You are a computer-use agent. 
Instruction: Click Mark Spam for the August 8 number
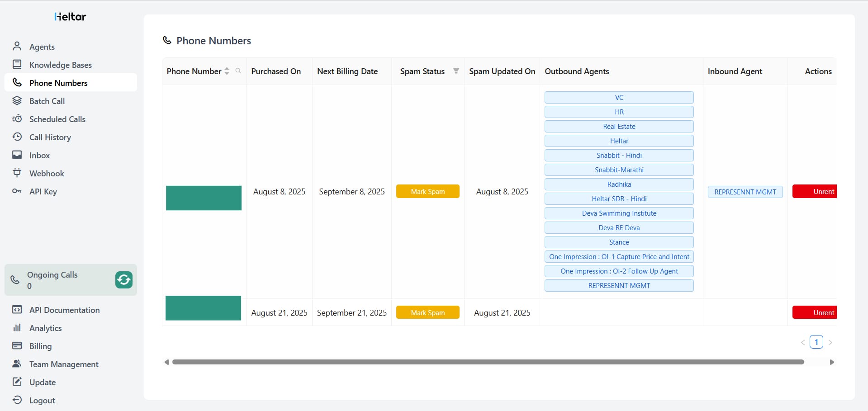[x=427, y=191]
